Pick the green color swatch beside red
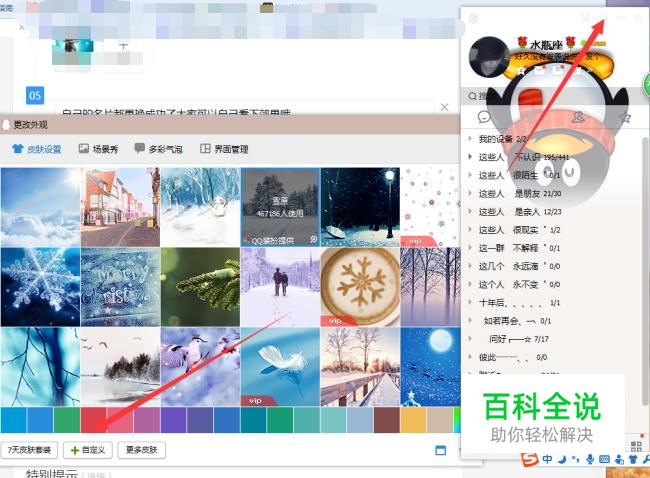Screen dimensions: 650x478 click(67, 420)
